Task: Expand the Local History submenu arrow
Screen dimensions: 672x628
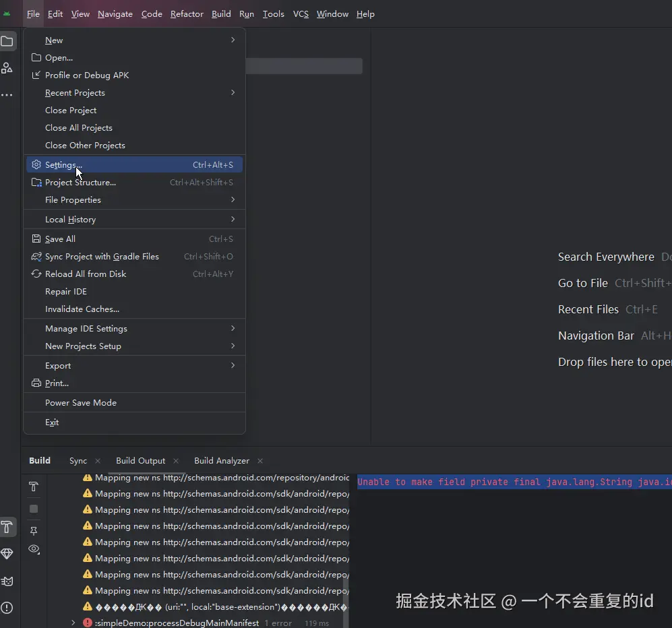Action: (233, 220)
